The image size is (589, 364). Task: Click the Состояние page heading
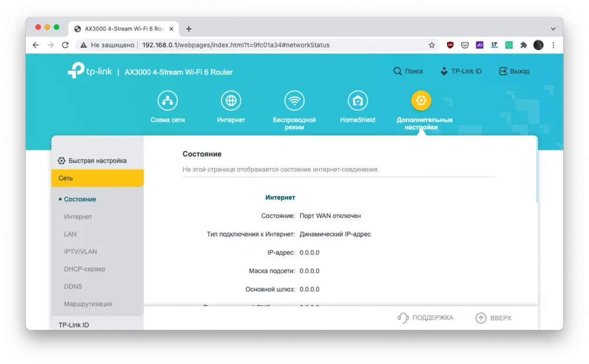(201, 154)
